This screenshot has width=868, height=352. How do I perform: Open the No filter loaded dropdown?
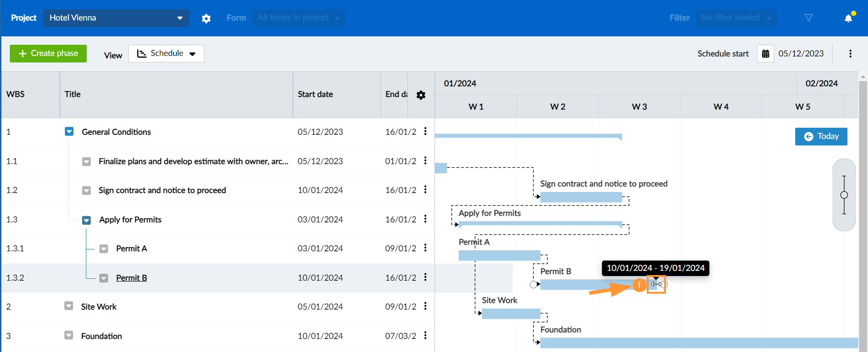[x=736, y=18]
